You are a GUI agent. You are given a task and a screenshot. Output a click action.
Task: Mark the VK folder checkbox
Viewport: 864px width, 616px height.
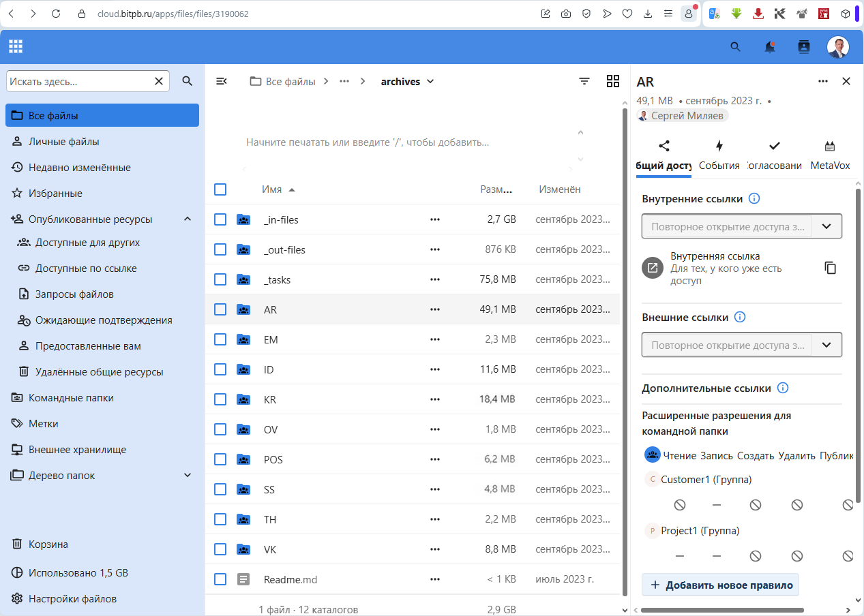click(220, 549)
